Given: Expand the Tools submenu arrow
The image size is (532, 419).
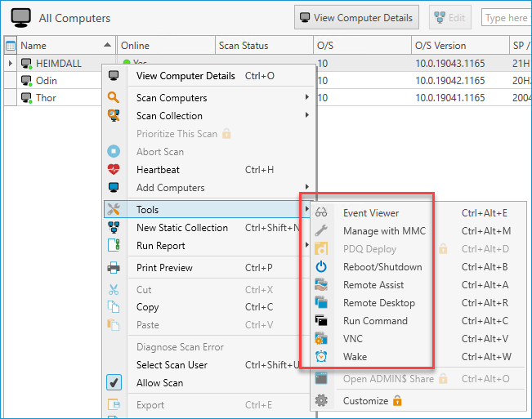Looking at the screenshot, I should point(307,209).
